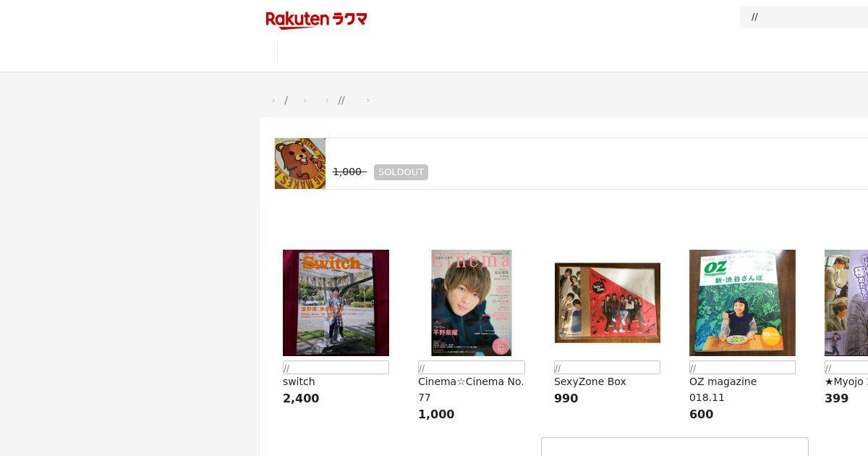Viewport: 868px width, 456px height.
Task: Open the Switch magazine product image
Action: (336, 303)
